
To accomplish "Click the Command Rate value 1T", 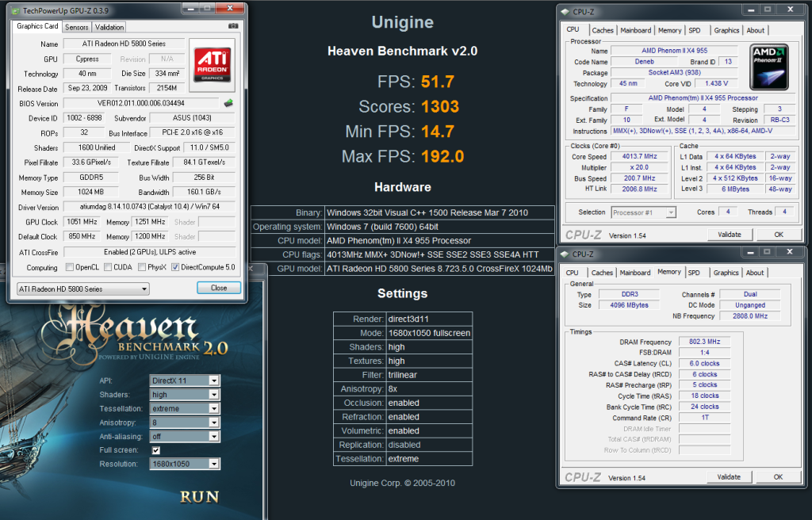I will tap(705, 418).
